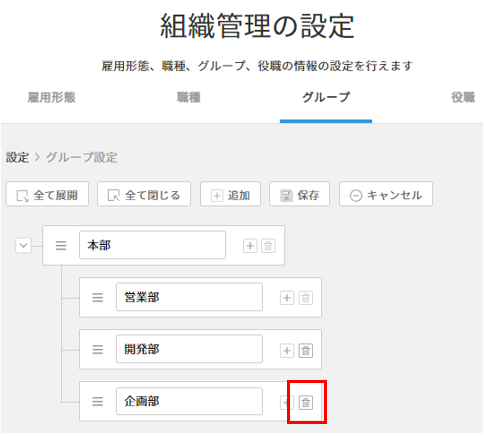Viewport: 484px width, 436px height.
Task: Delete the 企画部 group with trash icon
Action: (305, 402)
